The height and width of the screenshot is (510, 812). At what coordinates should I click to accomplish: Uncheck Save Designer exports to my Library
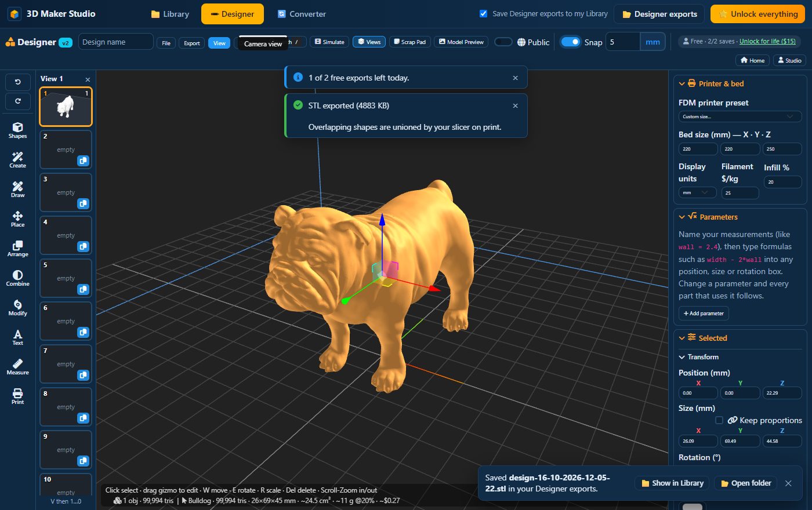(483, 14)
